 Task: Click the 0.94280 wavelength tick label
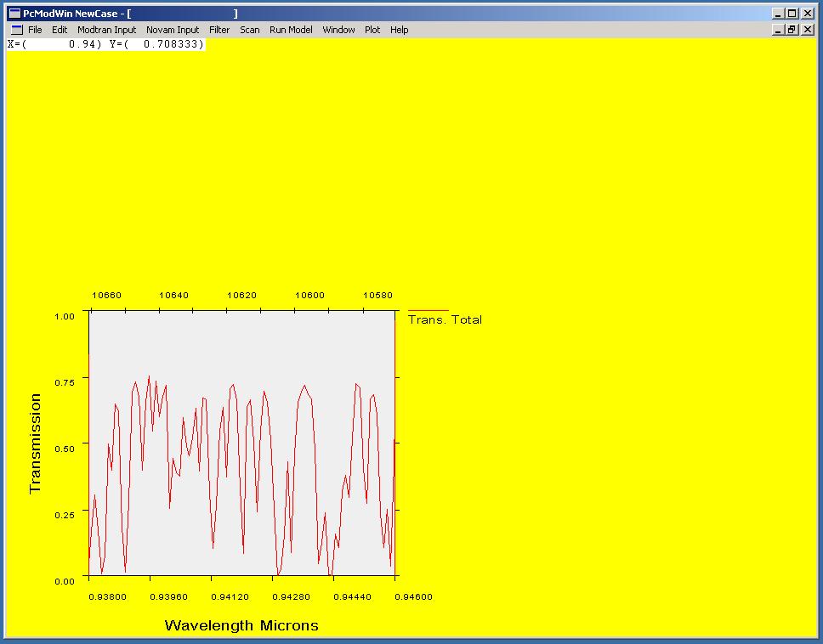(x=292, y=596)
